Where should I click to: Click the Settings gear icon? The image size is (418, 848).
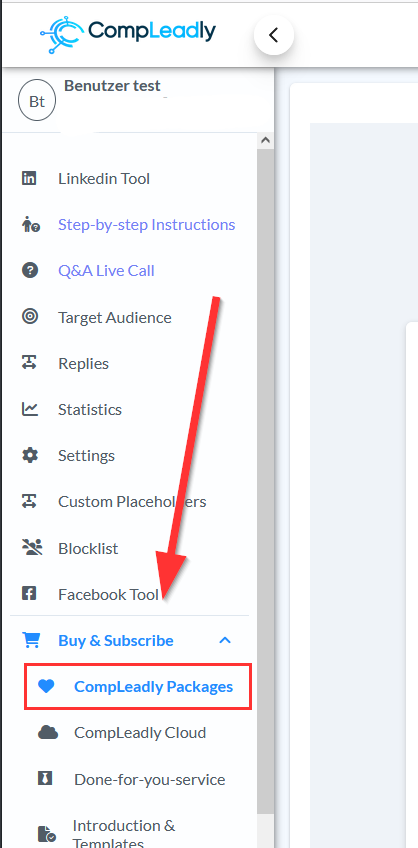(30, 455)
